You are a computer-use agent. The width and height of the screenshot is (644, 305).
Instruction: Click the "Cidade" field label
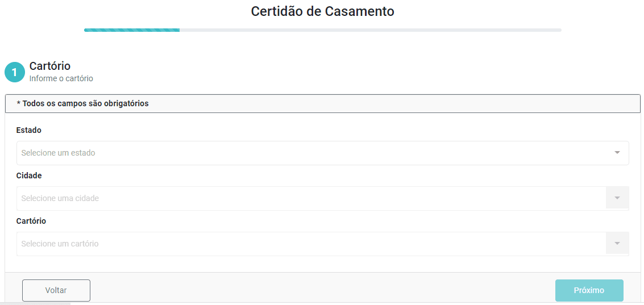[x=29, y=176]
